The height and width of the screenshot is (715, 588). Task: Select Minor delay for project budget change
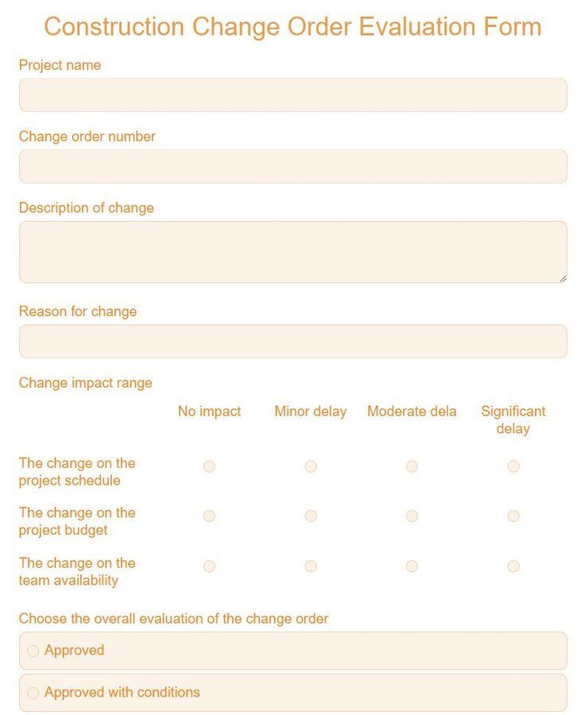[311, 516]
